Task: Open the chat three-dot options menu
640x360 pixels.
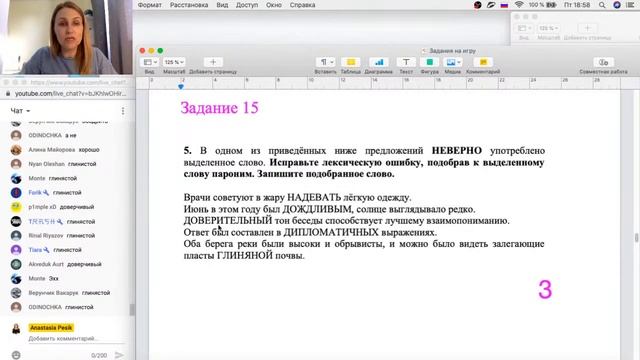Action: [123, 111]
